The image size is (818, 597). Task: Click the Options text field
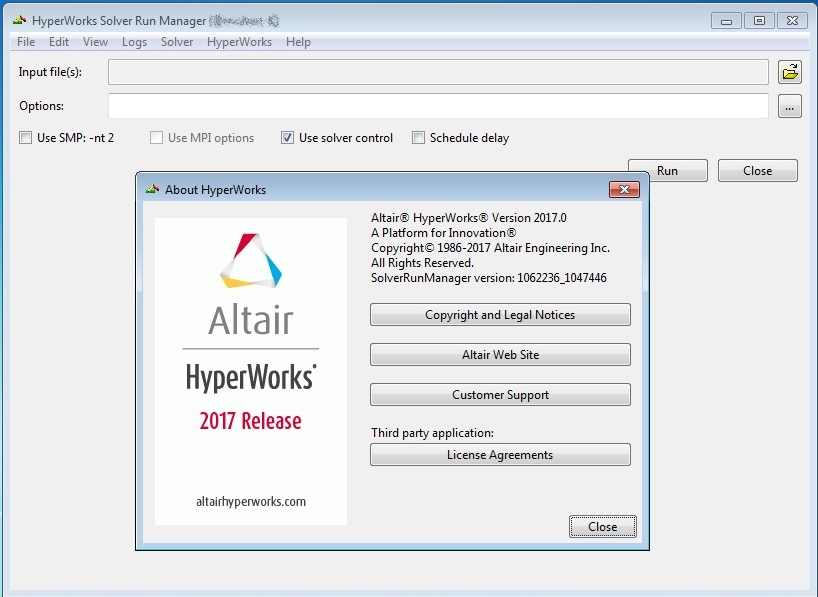pos(438,106)
